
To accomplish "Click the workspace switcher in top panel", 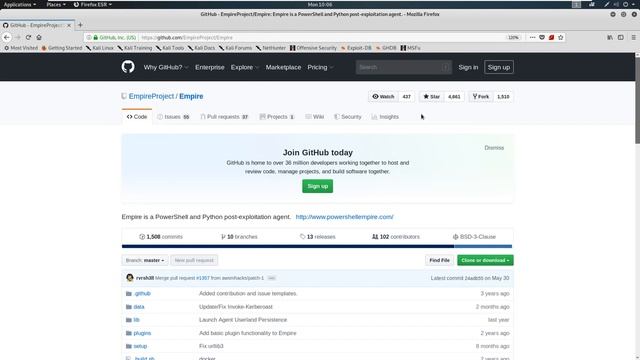I will tap(576, 4).
